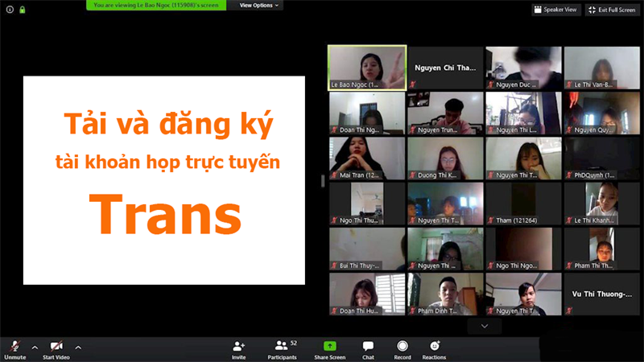Click muted mic icon on Duong Thi K tile

413,175
